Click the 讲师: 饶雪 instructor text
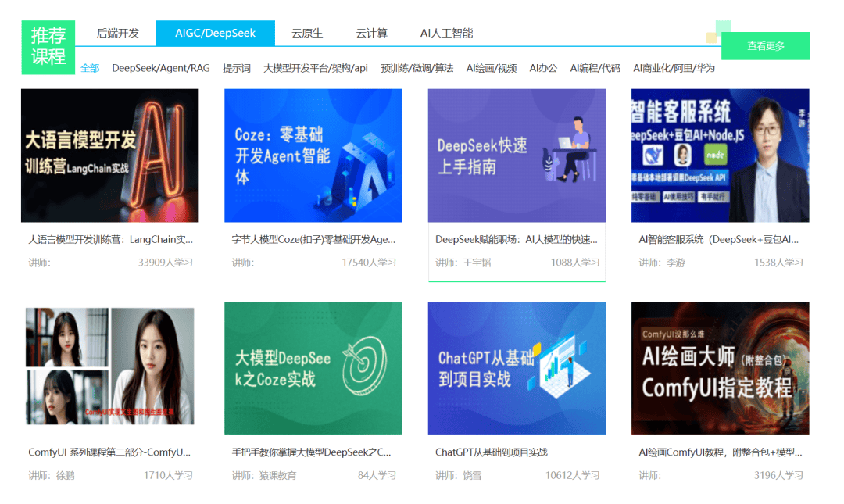 pyautogui.click(x=458, y=475)
